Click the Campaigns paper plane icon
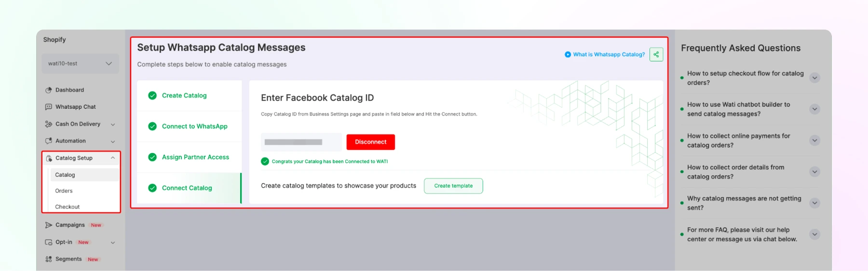 49,225
